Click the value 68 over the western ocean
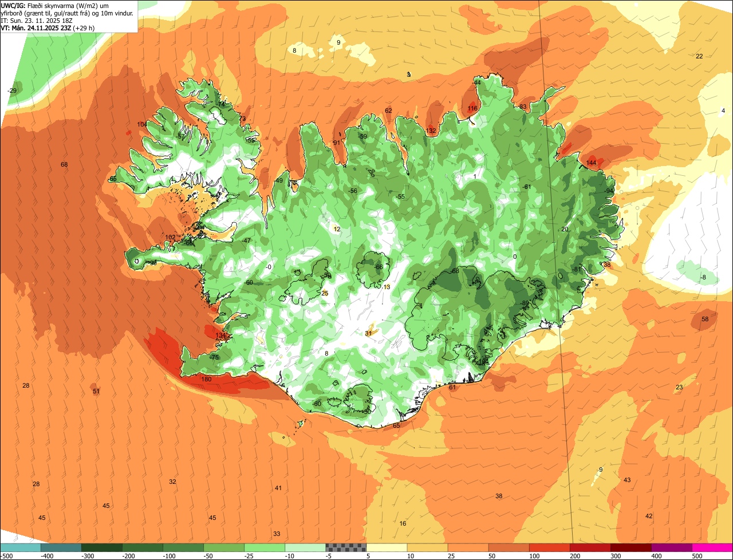733x560 pixels. 64,165
